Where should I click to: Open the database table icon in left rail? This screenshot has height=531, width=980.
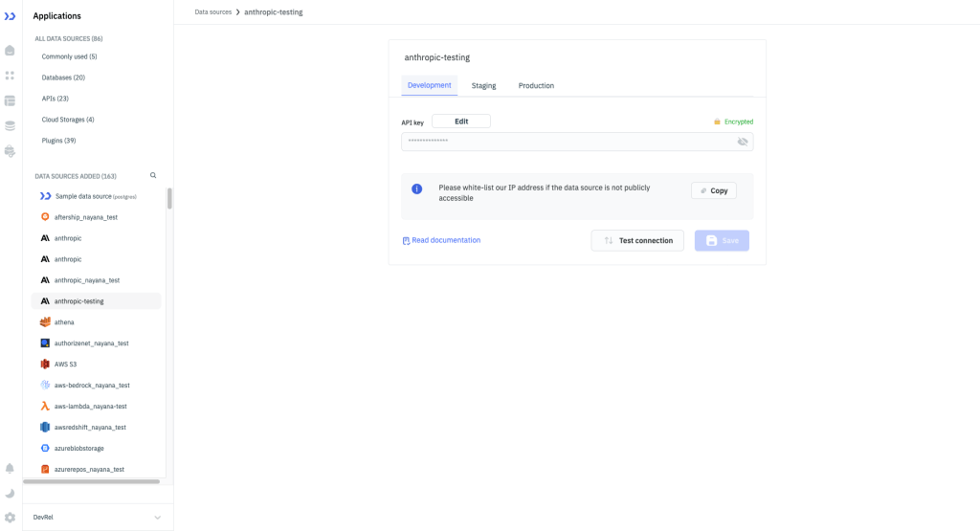tap(10, 100)
